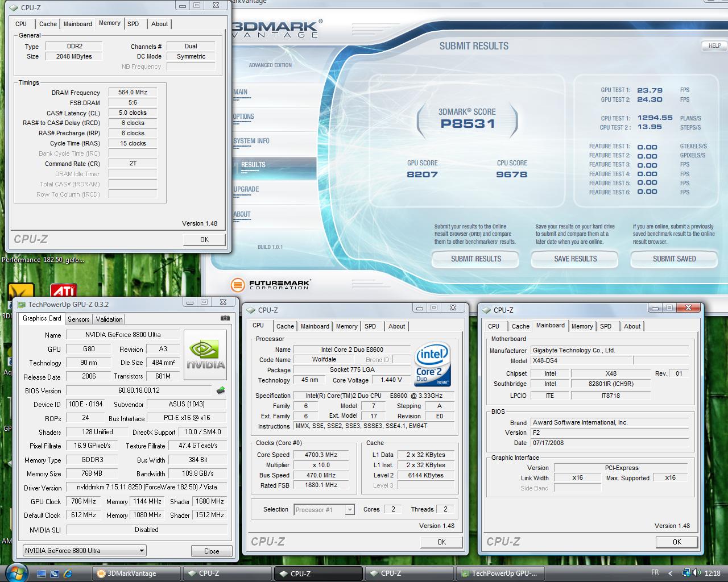Click the volume speaker tray icon
728x582 pixels.
(697, 573)
